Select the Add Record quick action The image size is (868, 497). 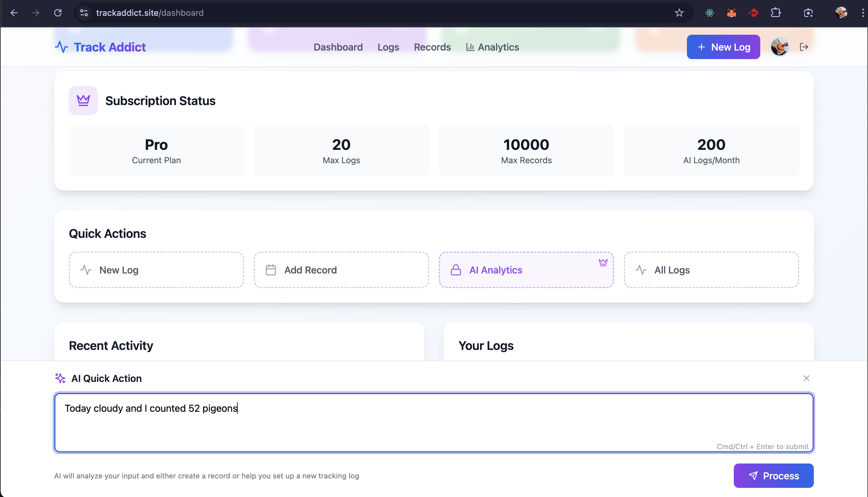[341, 270]
